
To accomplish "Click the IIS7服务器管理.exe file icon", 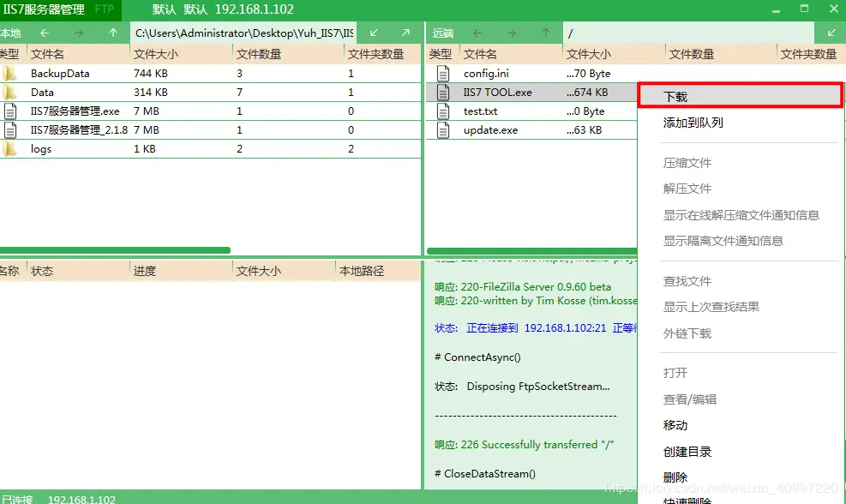I will pyautogui.click(x=9, y=111).
